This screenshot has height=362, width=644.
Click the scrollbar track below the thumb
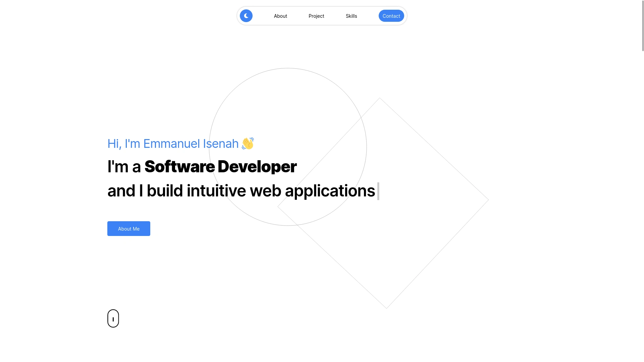(643, 201)
